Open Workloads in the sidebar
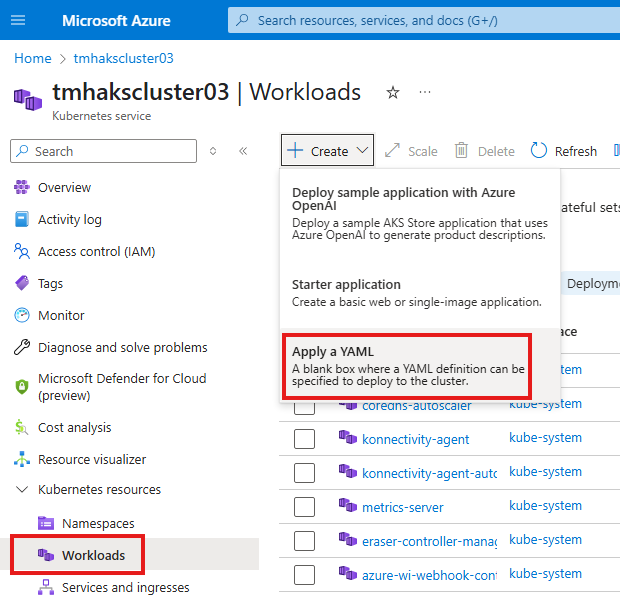 (x=93, y=555)
